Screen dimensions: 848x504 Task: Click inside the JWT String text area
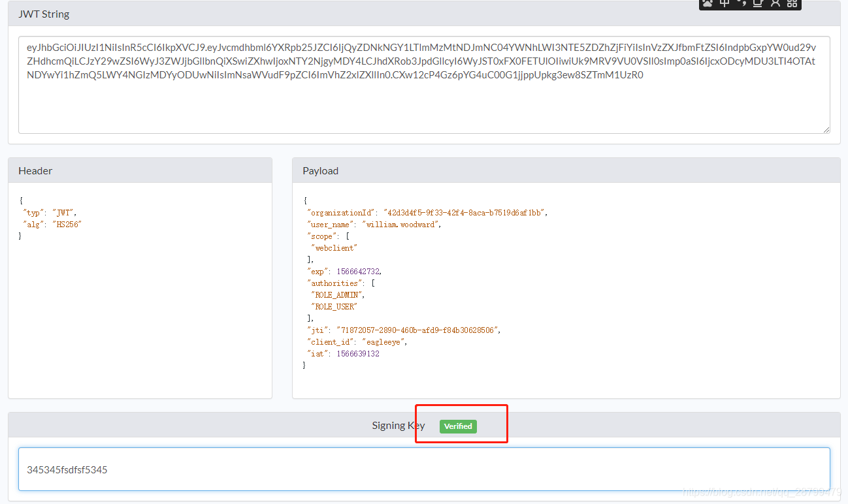click(424, 85)
